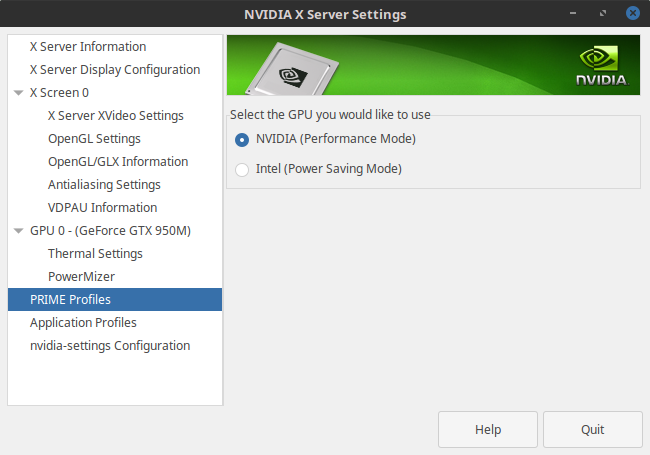This screenshot has height=455, width=650.
Task: Open Antialiasing Settings
Action: [x=104, y=185]
